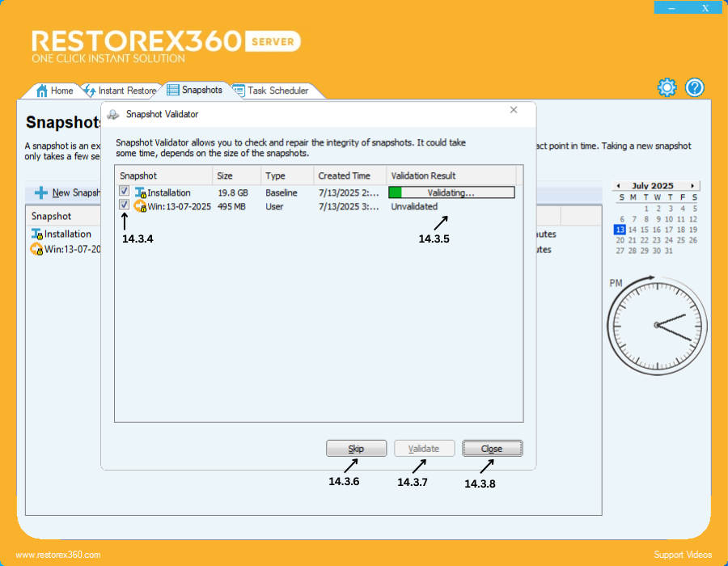Image resolution: width=728 pixels, height=566 pixels.
Task: Click the Skip button
Action: pos(356,449)
